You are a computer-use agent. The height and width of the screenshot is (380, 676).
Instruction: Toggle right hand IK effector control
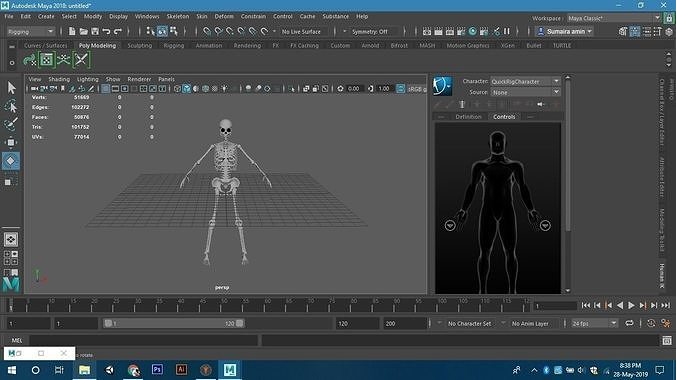tap(450, 226)
